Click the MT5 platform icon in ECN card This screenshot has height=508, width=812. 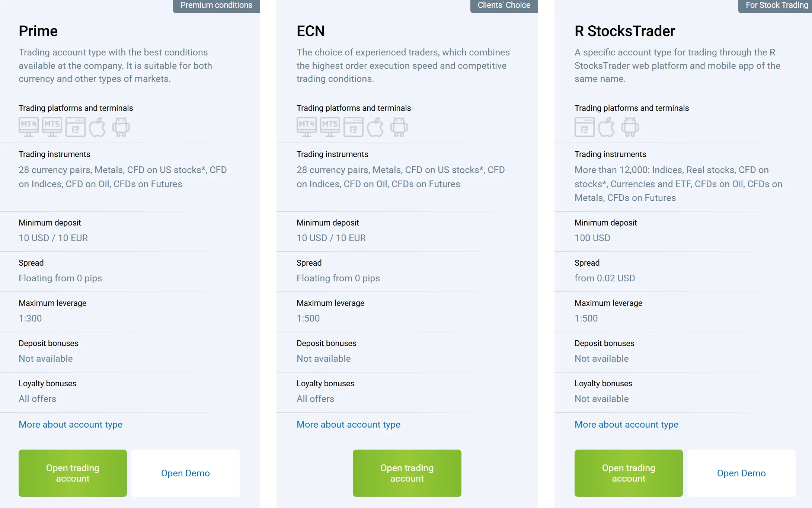tap(330, 127)
